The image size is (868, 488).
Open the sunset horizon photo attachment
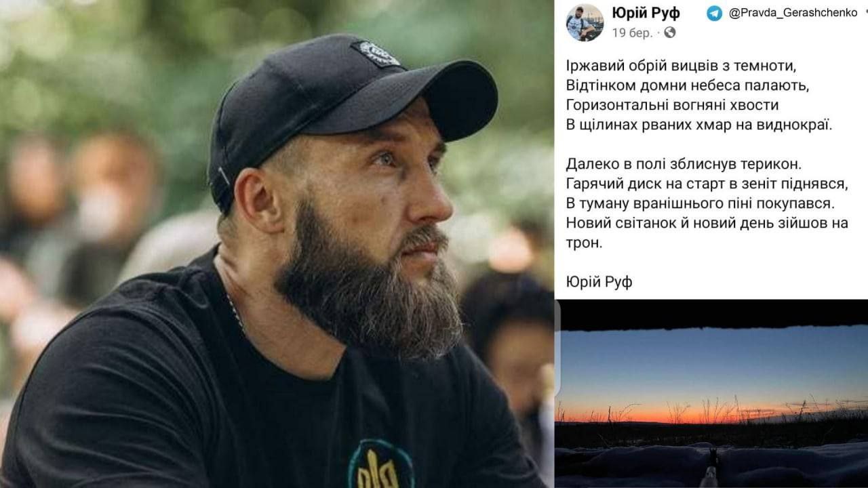click(x=711, y=393)
